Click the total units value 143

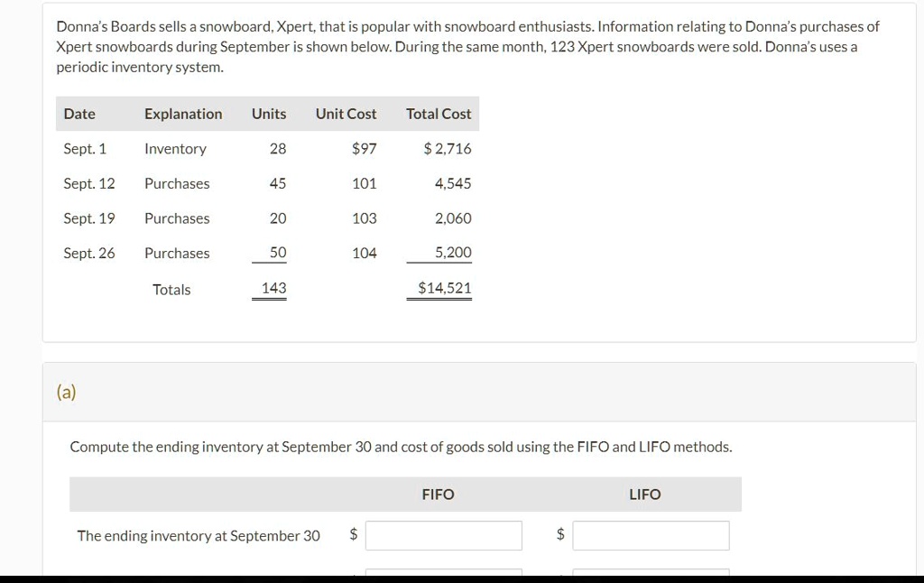pyautogui.click(x=274, y=288)
